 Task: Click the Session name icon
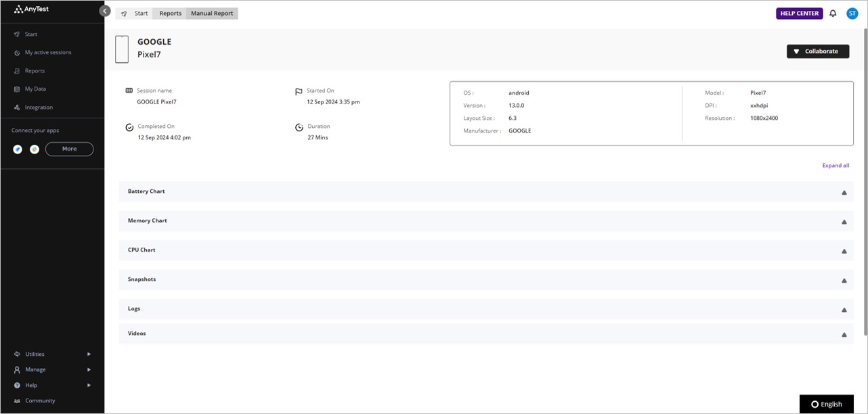129,91
